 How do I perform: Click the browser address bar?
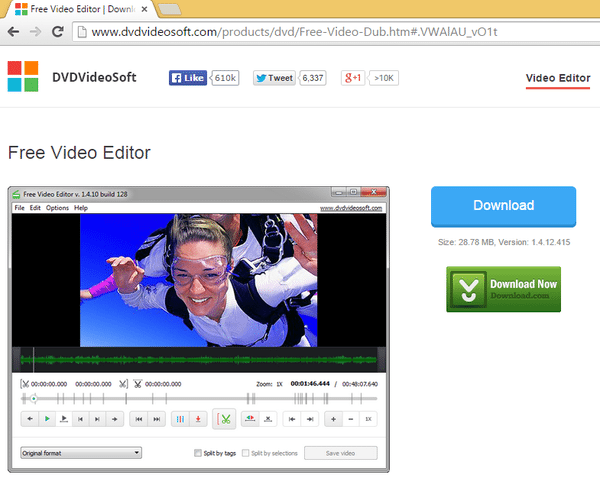pyautogui.click(x=337, y=32)
